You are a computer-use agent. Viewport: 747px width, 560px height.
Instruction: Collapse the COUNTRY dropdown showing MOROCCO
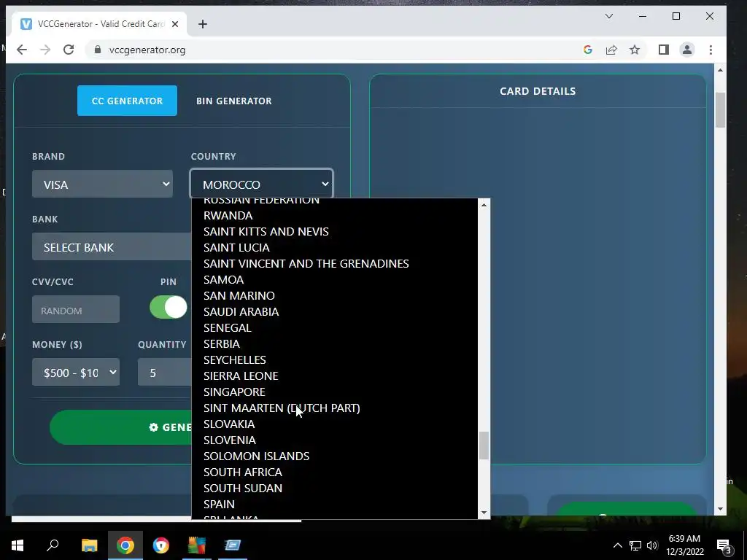click(262, 184)
